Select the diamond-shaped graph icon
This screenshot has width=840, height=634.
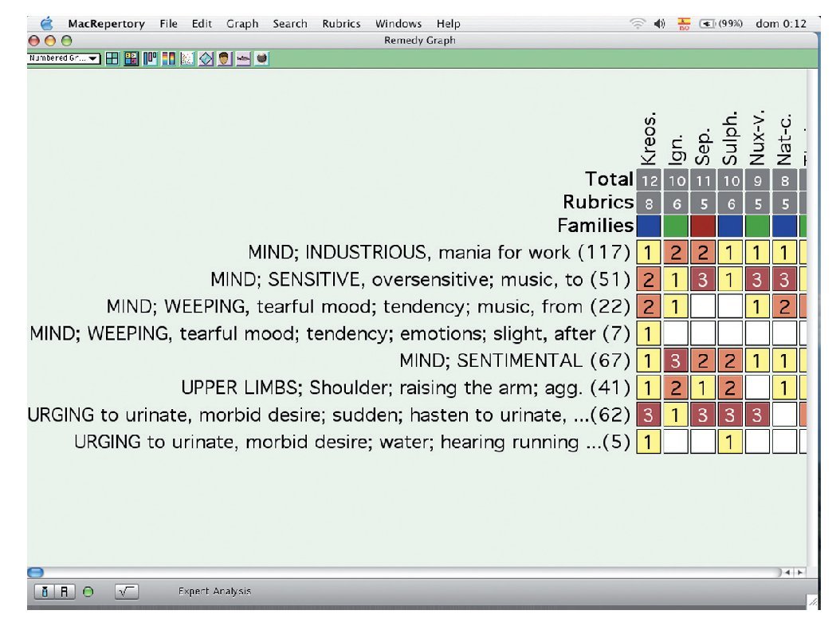[206, 59]
